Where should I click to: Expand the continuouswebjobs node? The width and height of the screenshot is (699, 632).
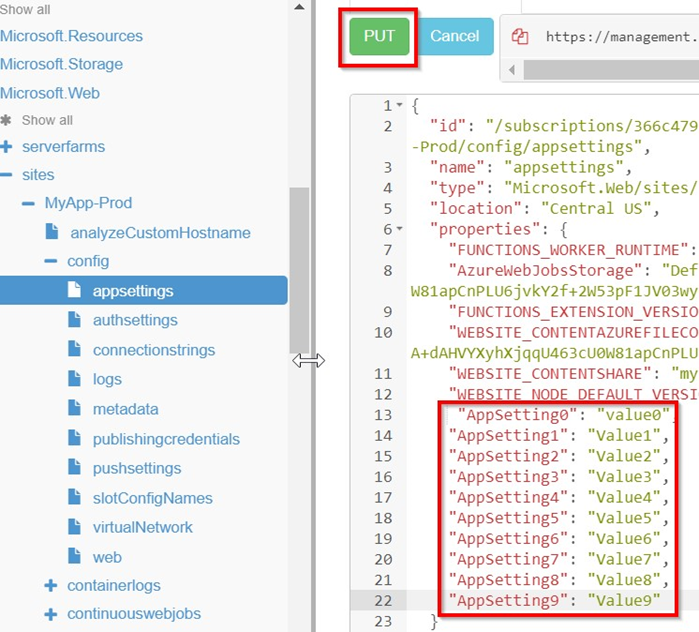pyautogui.click(x=51, y=614)
